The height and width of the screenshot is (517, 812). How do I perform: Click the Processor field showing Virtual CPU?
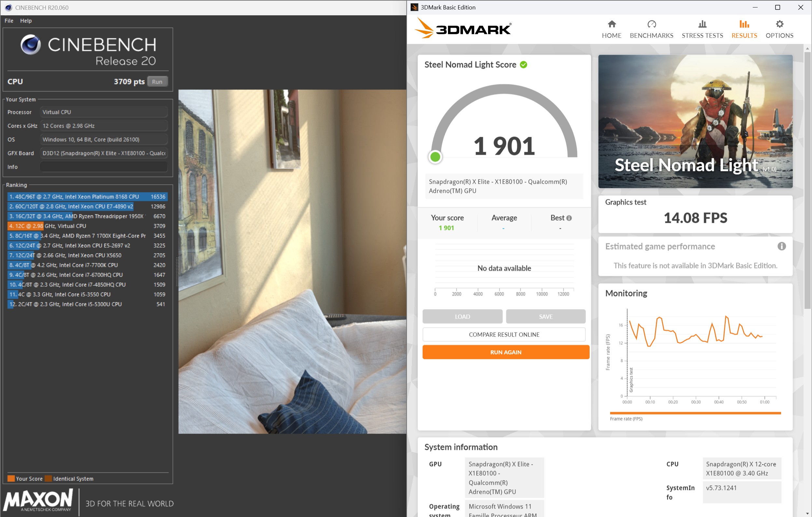(x=104, y=112)
